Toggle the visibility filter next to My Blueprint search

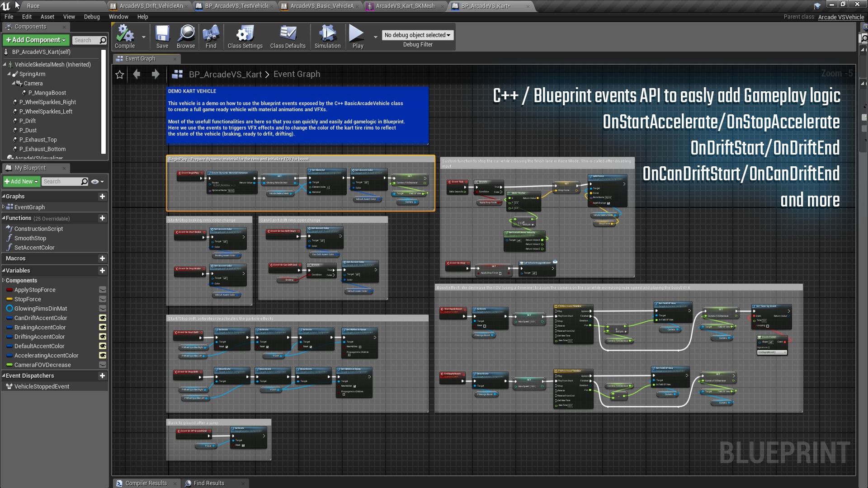click(95, 181)
